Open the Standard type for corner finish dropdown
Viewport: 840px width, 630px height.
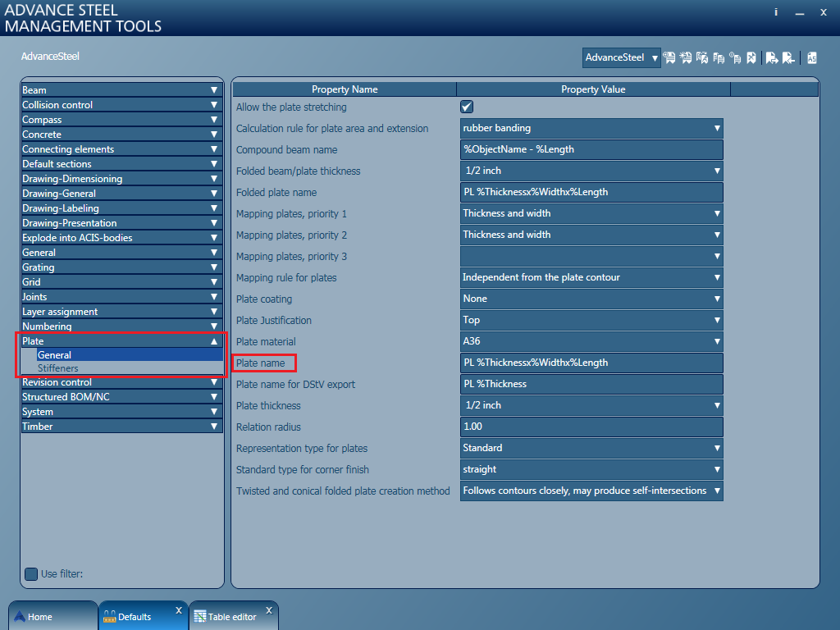(591, 469)
